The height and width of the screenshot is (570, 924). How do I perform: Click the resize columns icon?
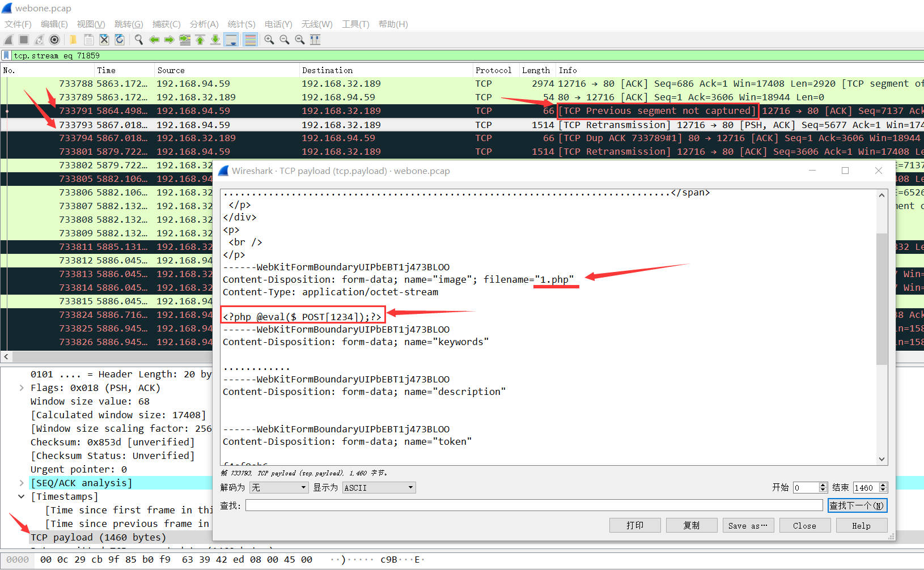point(315,40)
